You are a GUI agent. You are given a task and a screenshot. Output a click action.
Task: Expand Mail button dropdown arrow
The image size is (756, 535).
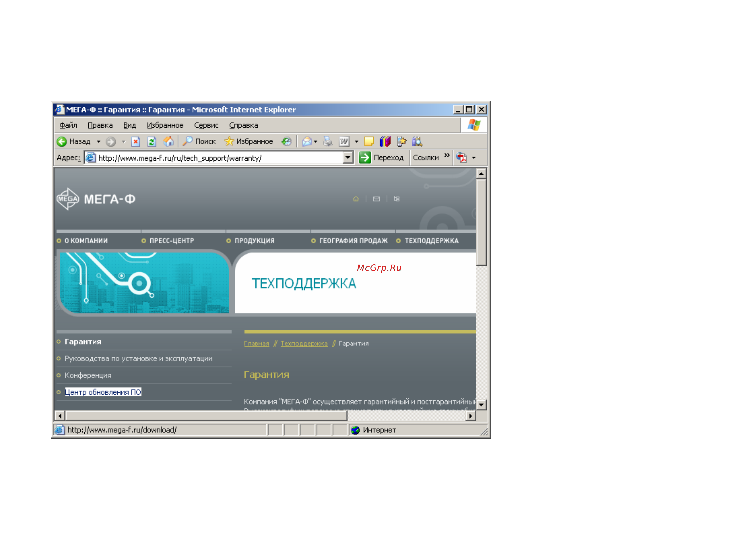point(316,142)
